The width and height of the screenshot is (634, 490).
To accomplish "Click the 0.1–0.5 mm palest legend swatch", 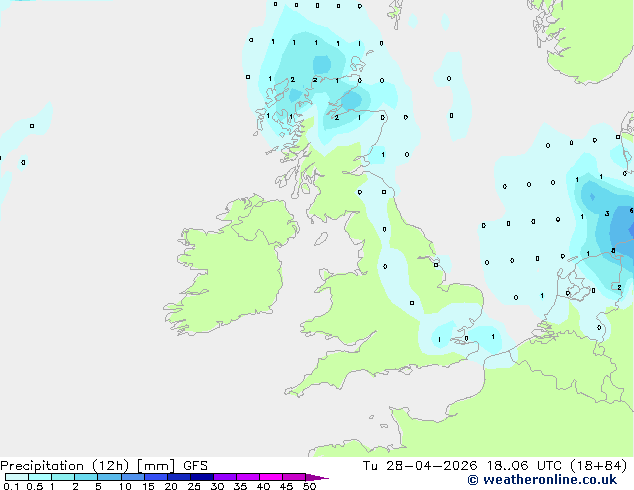I will 17,477.
